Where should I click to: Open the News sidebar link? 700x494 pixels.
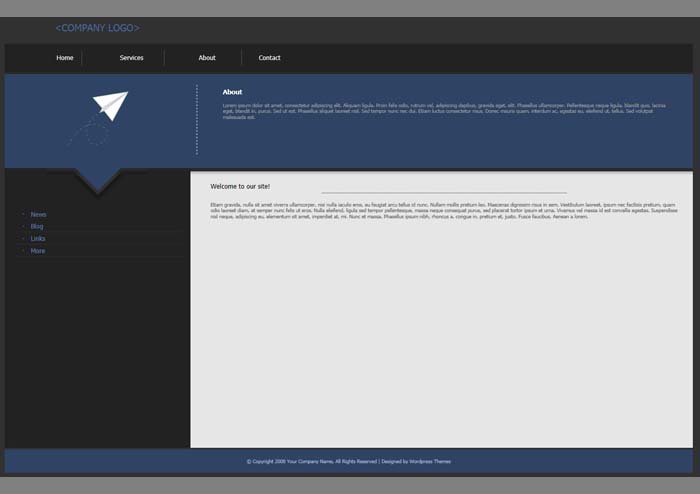(x=38, y=215)
